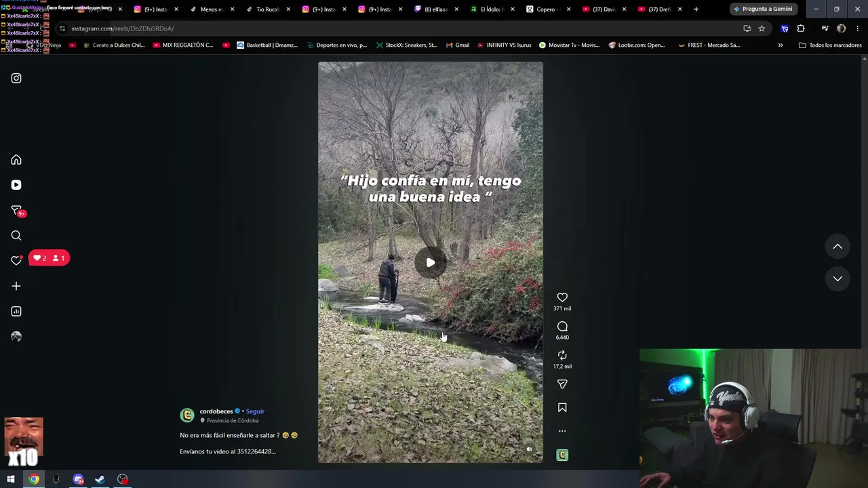Like the reel with the heart icon
Image resolution: width=868 pixels, height=488 pixels.
562,298
